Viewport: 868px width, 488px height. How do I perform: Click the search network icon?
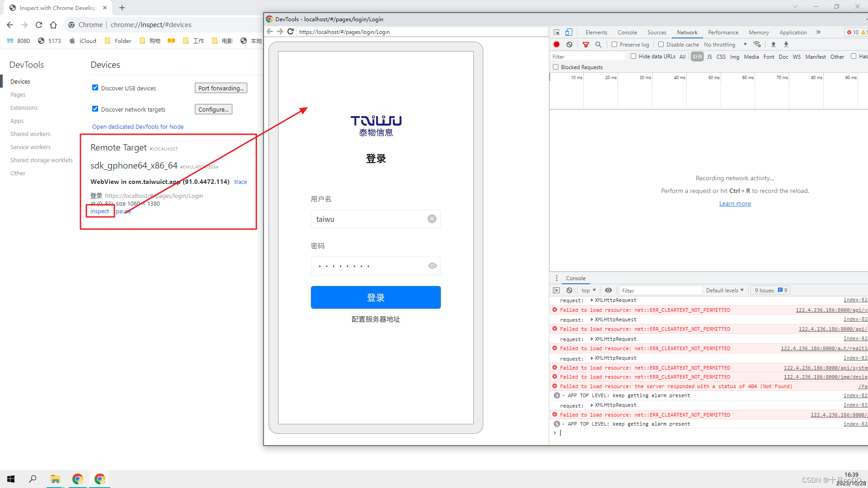pos(598,44)
